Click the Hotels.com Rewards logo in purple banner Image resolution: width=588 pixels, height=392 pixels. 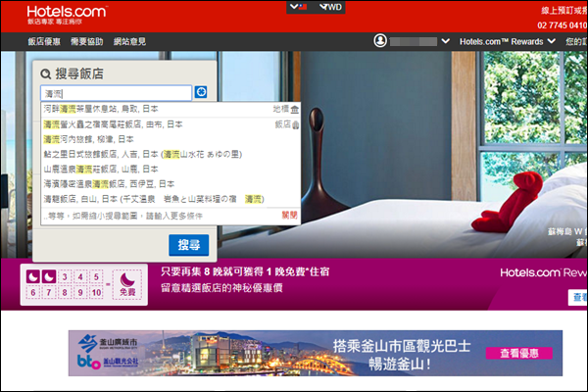pyautogui.click(x=543, y=272)
